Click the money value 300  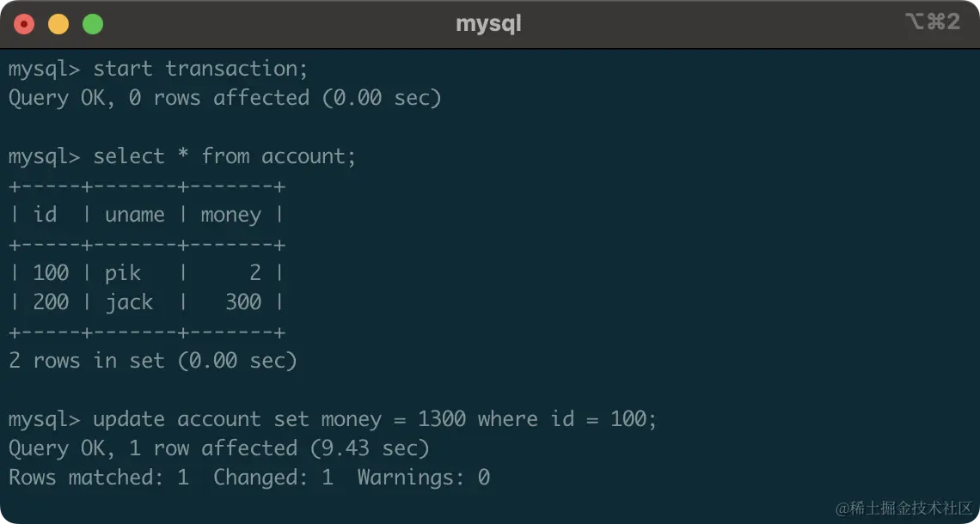[243, 302]
